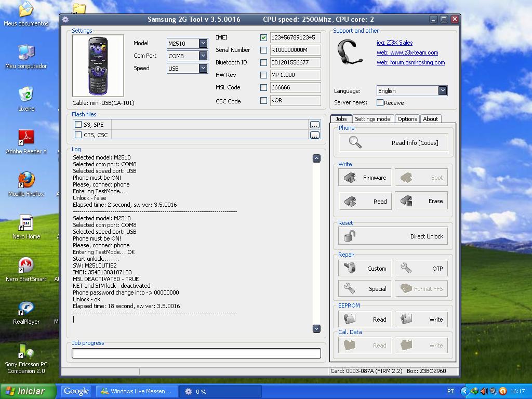Launch Adobe Reader X shortcut

26,142
